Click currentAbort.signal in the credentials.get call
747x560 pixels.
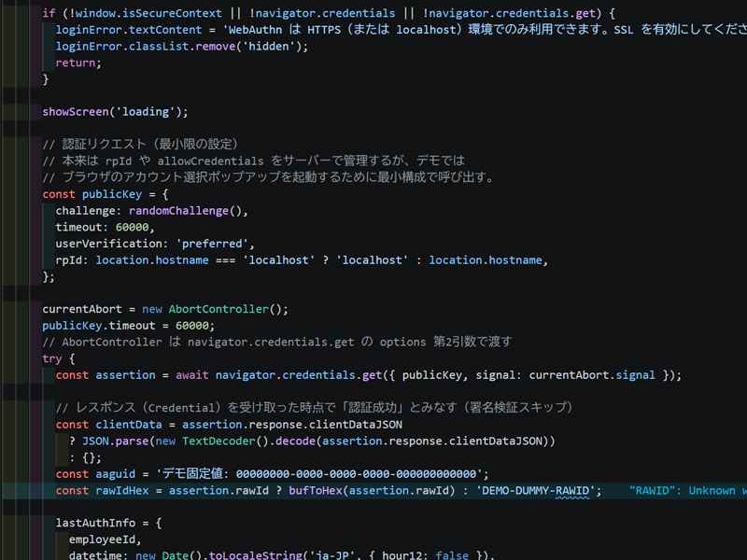pos(592,375)
